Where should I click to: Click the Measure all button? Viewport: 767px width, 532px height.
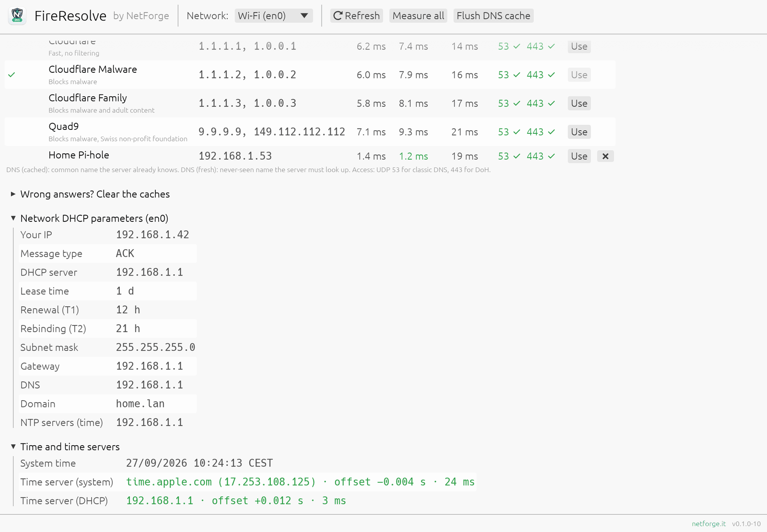[x=418, y=16]
